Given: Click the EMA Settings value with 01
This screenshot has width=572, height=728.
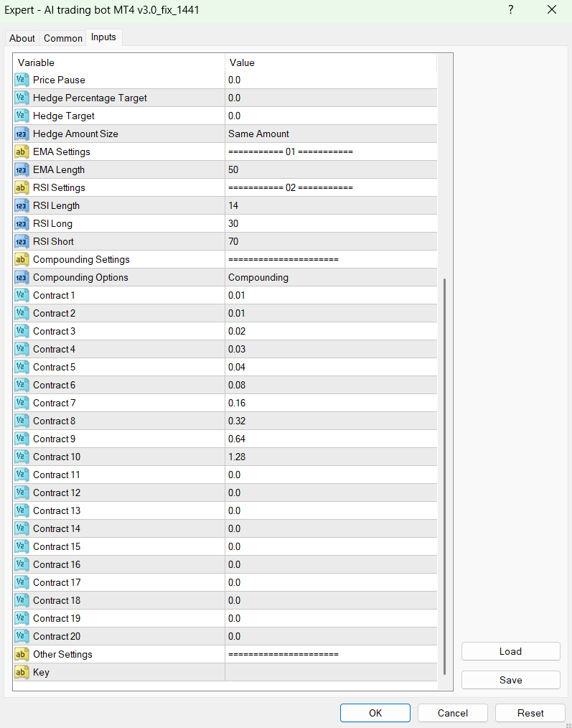Looking at the screenshot, I should 331,151.
